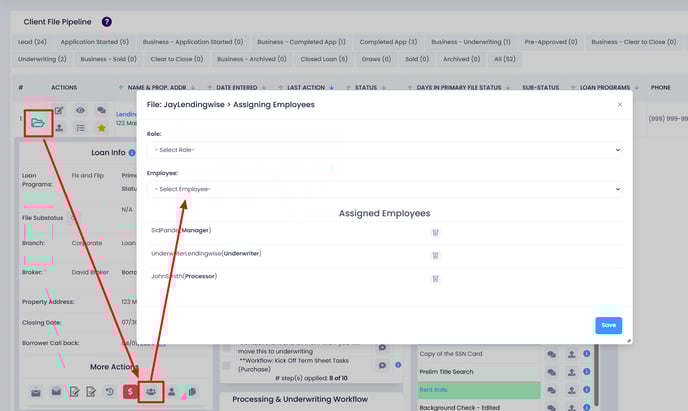
Task: Select the All (52) tab
Action: click(505, 59)
